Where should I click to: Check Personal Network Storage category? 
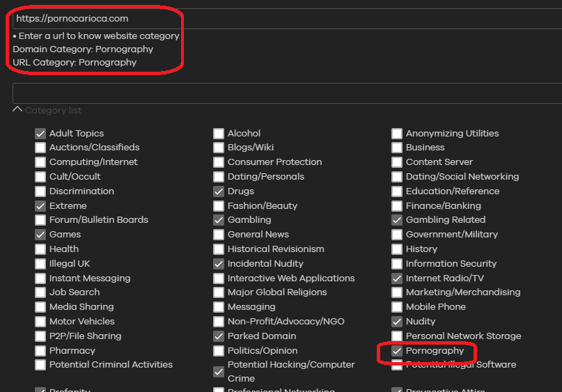397,336
